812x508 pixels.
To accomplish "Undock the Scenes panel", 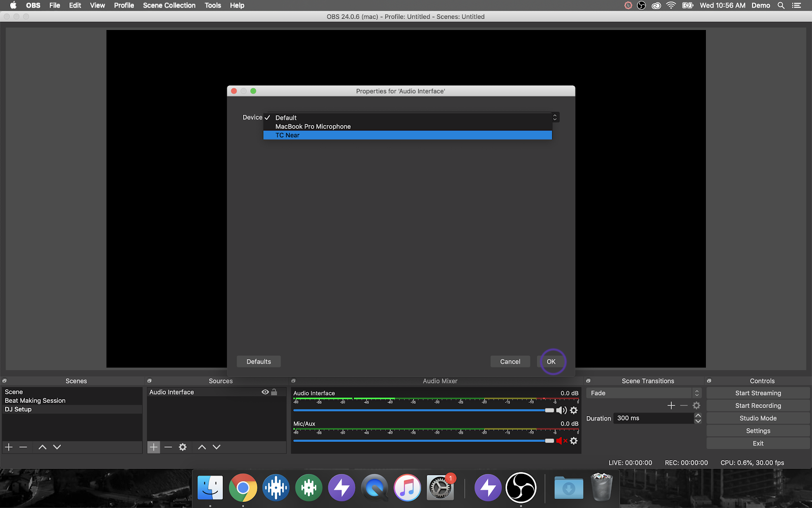I will tap(5, 381).
